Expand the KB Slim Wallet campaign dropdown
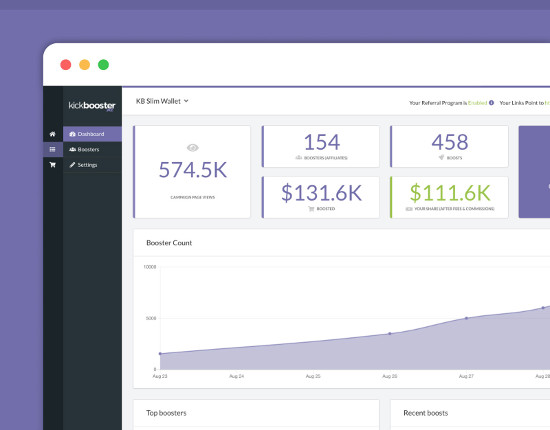550x430 pixels. (x=162, y=101)
